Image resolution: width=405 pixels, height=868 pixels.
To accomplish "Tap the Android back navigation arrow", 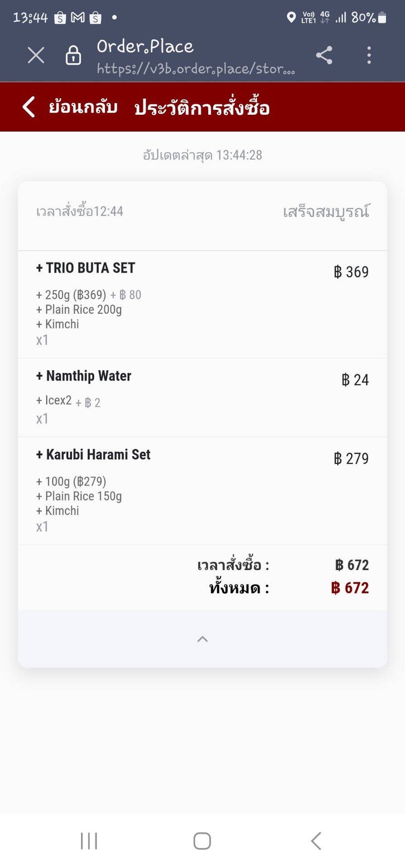I will (x=316, y=841).
